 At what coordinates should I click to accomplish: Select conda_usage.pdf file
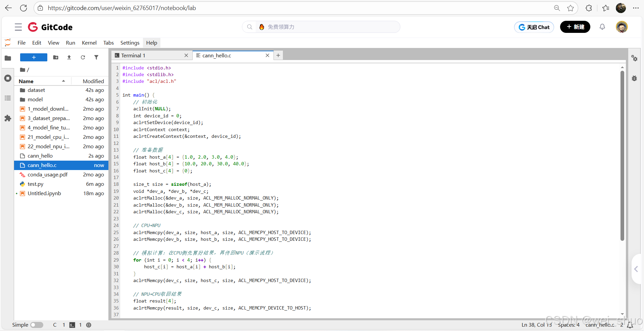coord(61,175)
